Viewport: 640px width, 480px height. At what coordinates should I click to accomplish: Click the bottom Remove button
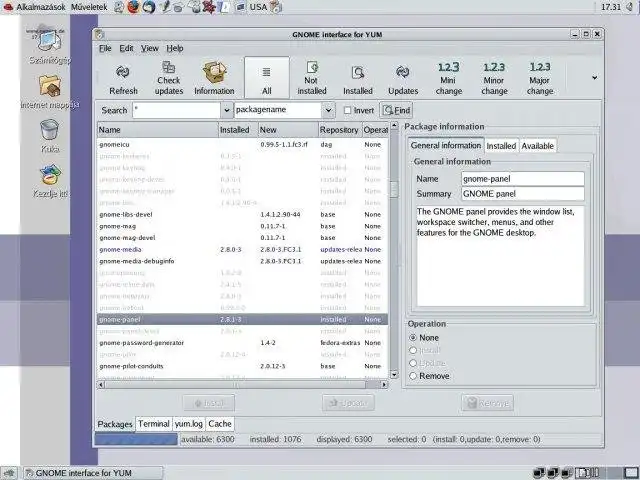pyautogui.click(x=488, y=403)
